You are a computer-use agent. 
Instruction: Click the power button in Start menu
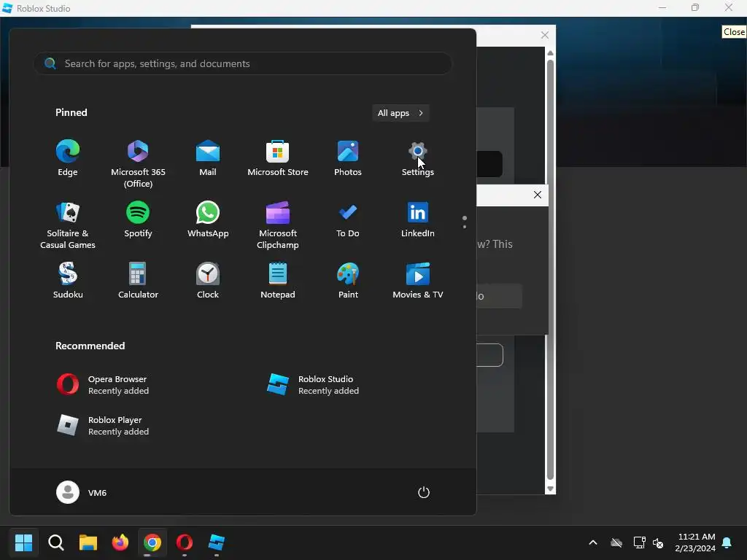(x=424, y=492)
